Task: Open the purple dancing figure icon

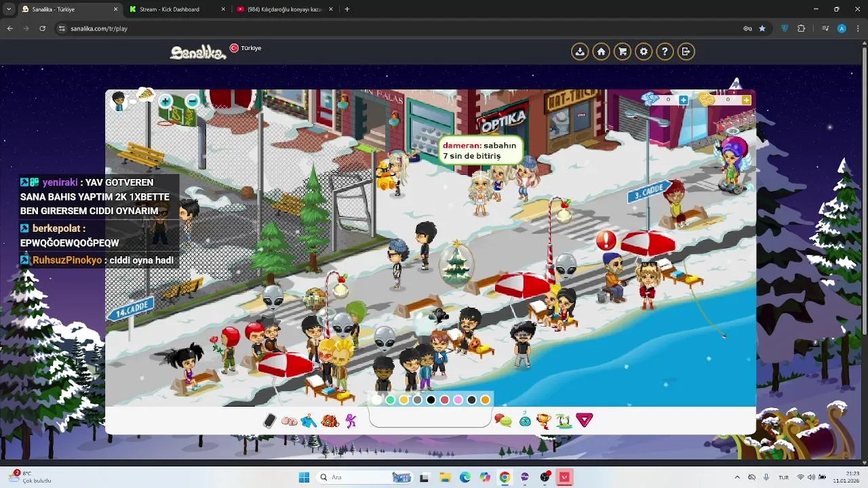Action: pos(351,421)
